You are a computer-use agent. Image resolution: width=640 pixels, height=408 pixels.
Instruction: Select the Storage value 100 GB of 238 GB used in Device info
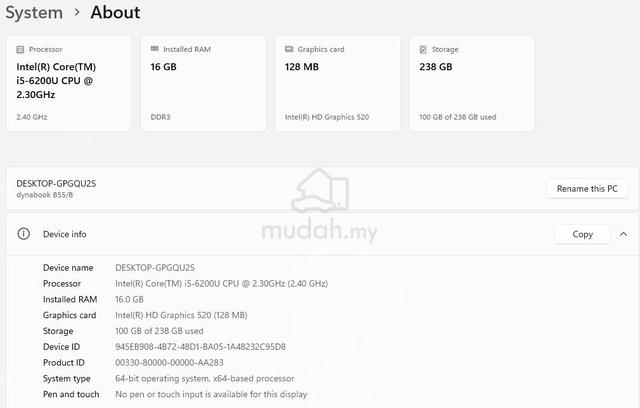[159, 331]
